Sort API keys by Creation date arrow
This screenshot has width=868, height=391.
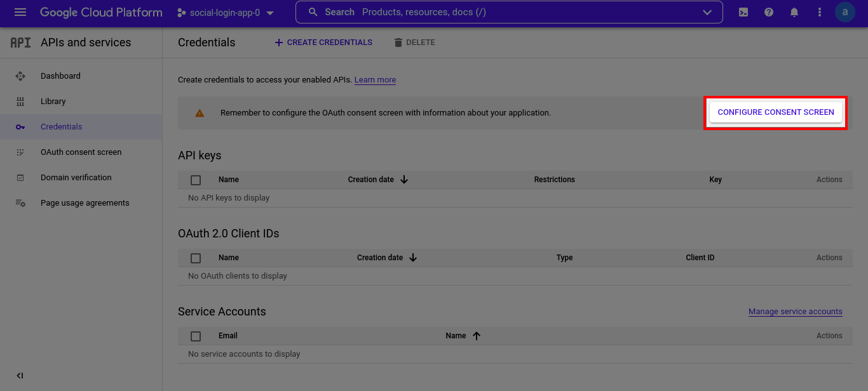[404, 180]
